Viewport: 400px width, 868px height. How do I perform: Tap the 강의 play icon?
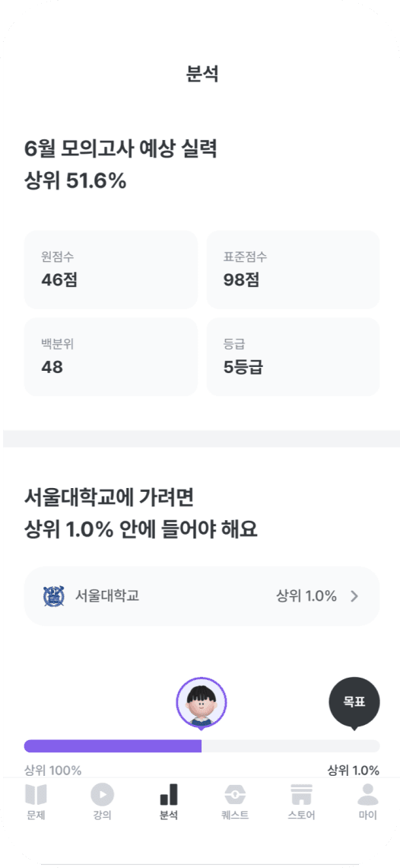coord(103,794)
